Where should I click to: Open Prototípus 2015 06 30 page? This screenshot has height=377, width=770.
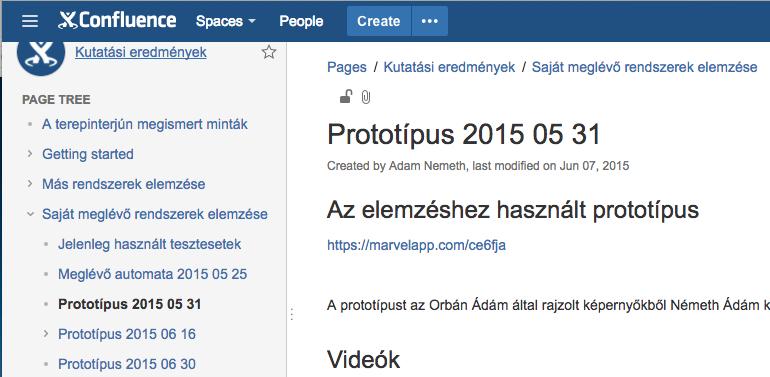[x=127, y=364]
